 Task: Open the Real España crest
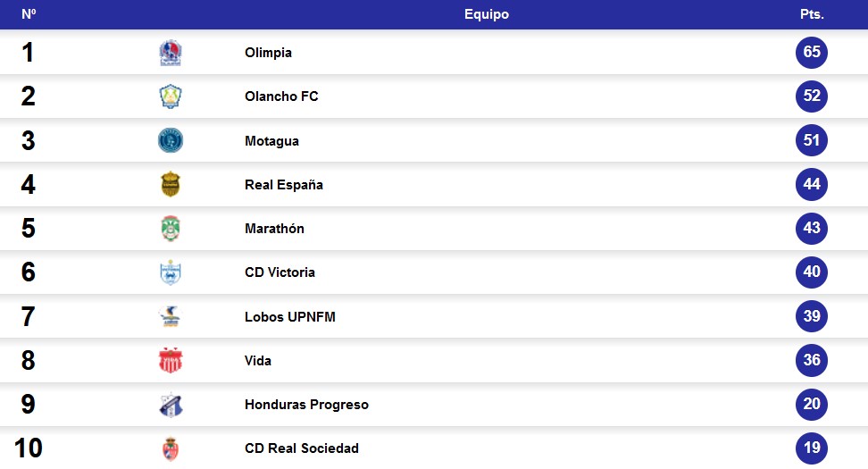(171, 184)
